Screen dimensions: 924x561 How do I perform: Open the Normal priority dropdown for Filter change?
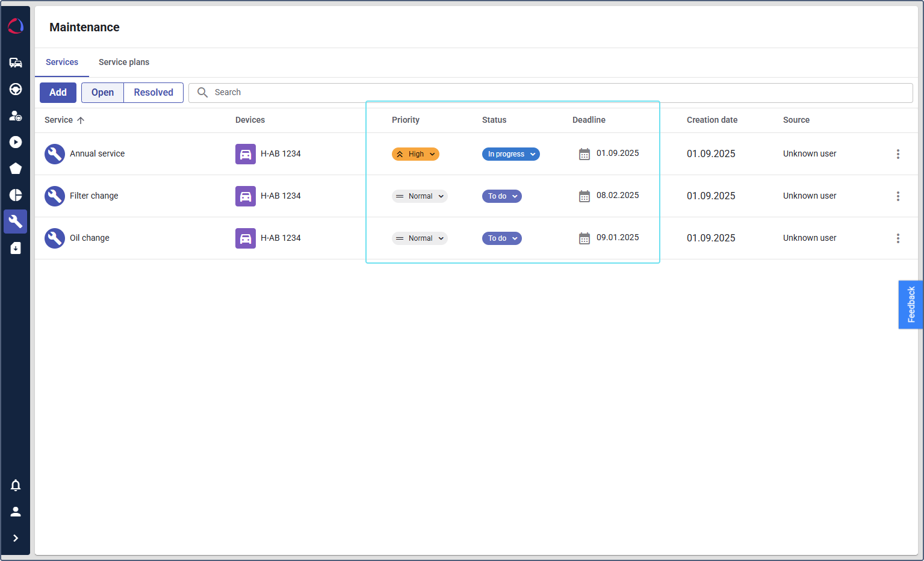tap(420, 196)
